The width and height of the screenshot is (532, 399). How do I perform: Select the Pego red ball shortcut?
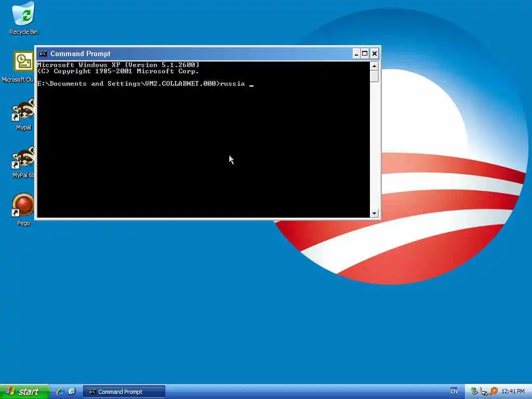23,210
